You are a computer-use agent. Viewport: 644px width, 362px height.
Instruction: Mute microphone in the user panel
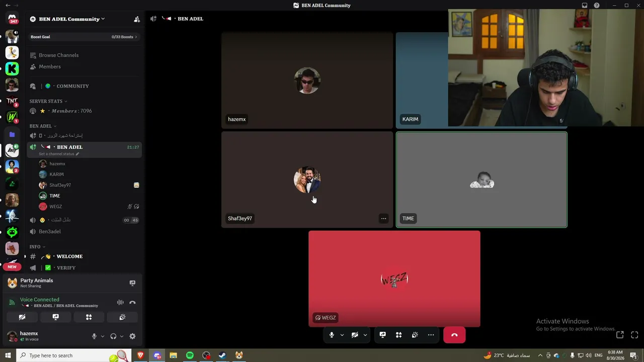(x=94, y=336)
